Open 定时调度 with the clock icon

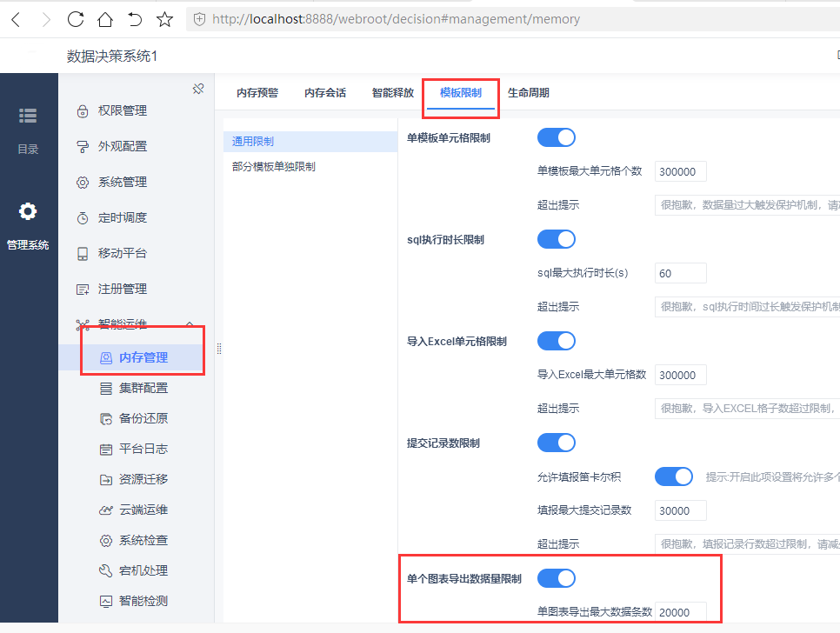pos(83,218)
